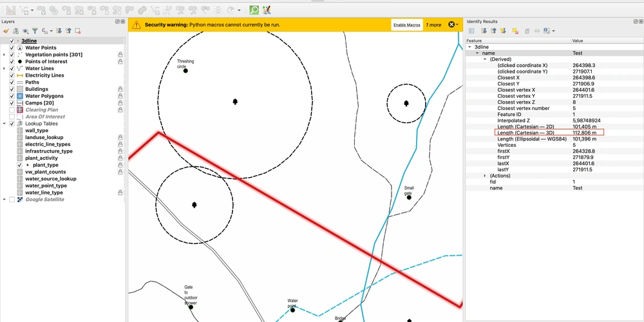Click the green magnifier plugin icon
This screenshot has width=644, height=322.
254,10
